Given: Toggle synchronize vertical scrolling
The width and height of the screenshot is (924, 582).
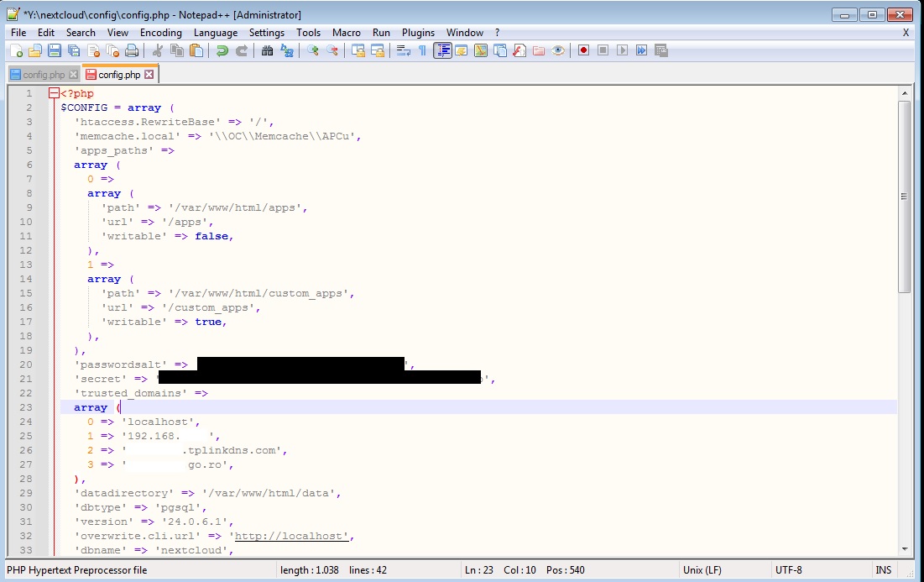Looking at the screenshot, I should 358,50.
